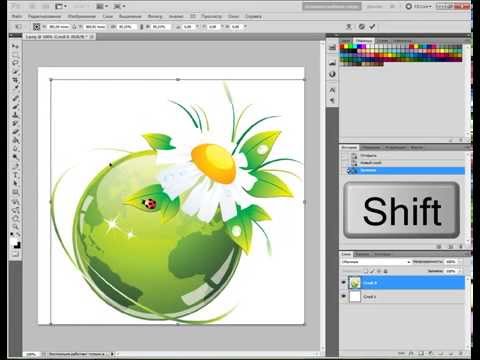480x360 pixels.
Task: Click the lock all icon in Layers panel
Action: 386,271
